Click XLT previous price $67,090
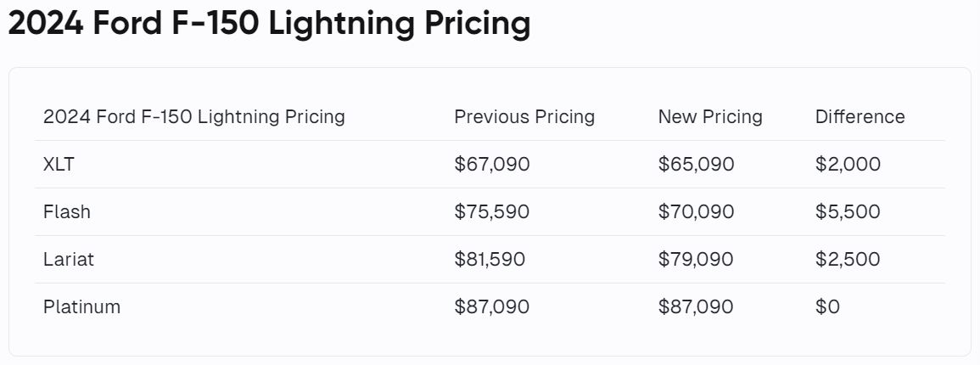The height and width of the screenshot is (365, 980). 492,164
